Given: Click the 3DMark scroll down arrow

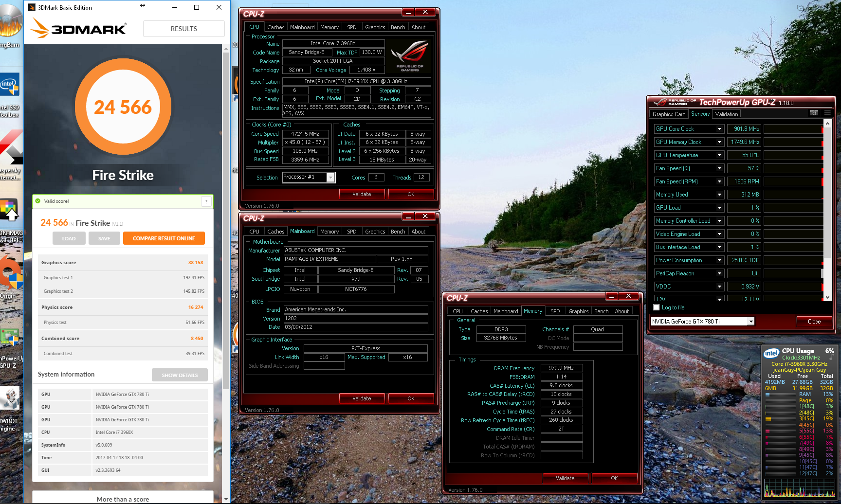Looking at the screenshot, I should tap(226, 499).
